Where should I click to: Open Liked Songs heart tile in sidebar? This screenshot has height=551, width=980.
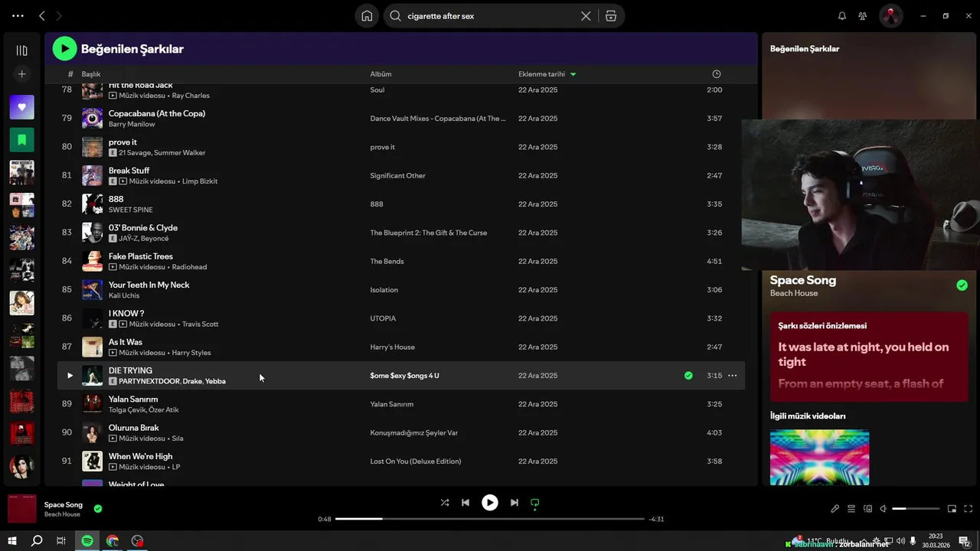[21, 107]
